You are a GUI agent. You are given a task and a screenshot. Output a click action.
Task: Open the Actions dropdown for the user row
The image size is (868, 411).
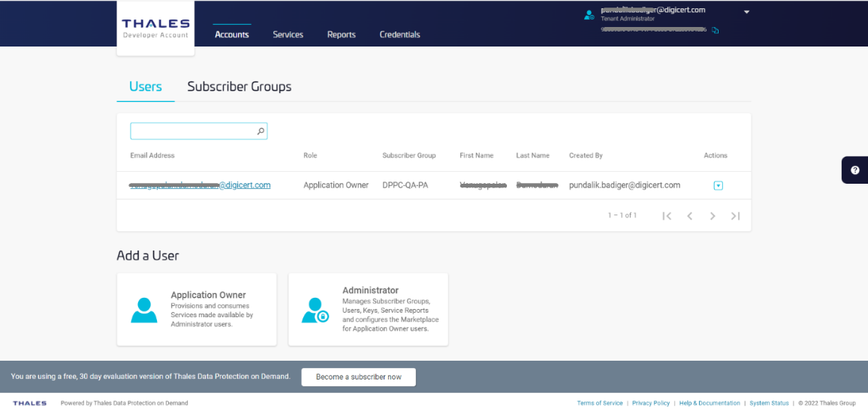coord(718,185)
